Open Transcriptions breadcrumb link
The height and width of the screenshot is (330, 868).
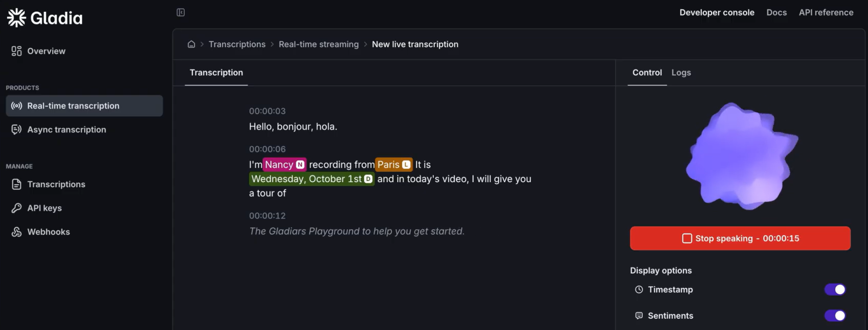(x=237, y=44)
